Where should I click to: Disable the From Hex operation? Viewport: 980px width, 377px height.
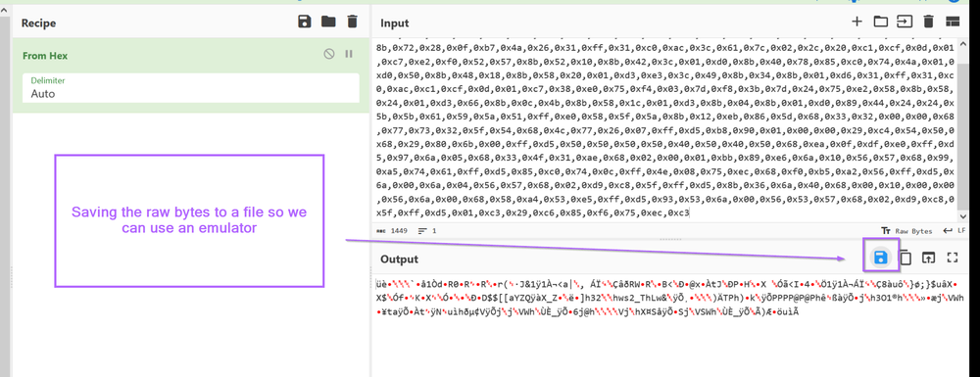(x=328, y=54)
